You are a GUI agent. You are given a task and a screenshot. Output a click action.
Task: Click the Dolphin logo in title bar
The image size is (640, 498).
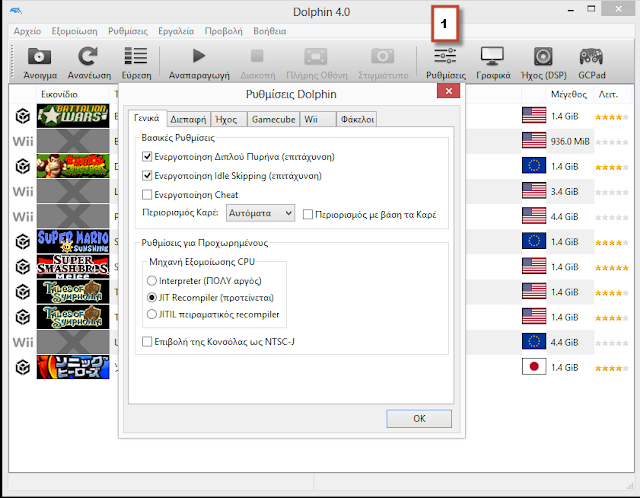[x=16, y=11]
